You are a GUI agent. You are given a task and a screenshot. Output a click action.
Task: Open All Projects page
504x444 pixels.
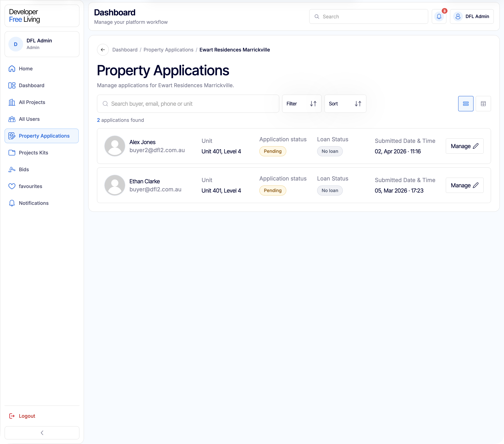pyautogui.click(x=42, y=102)
